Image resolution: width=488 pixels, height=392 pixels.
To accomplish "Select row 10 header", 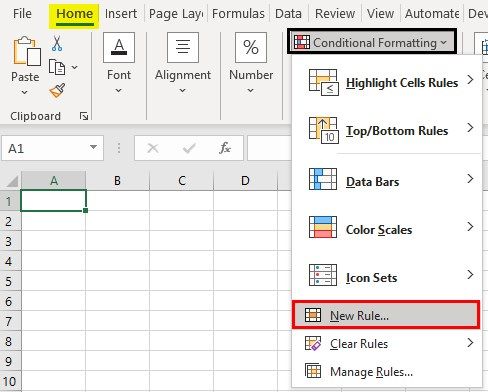I will pyautogui.click(x=10, y=381).
